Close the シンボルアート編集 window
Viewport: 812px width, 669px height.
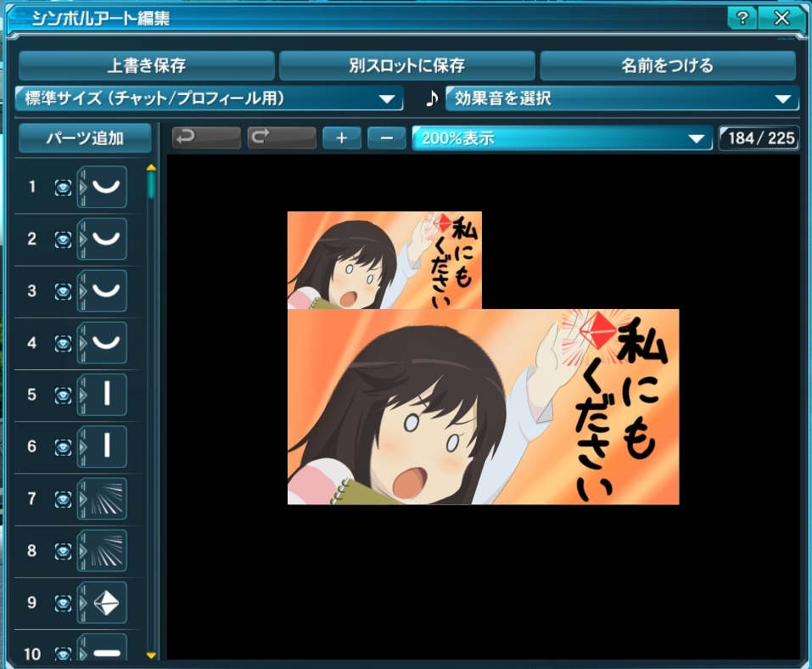(782, 18)
